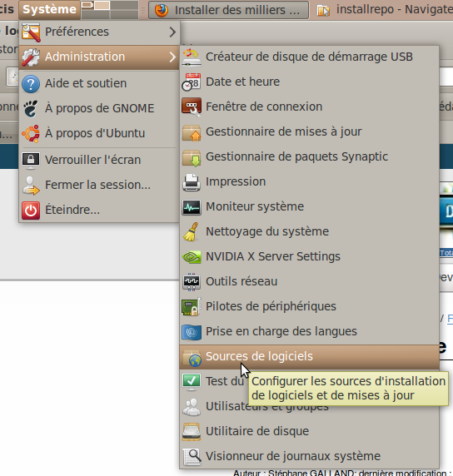Click the Outils réseau icon
Image resolution: width=453 pixels, height=476 pixels.
click(x=192, y=282)
